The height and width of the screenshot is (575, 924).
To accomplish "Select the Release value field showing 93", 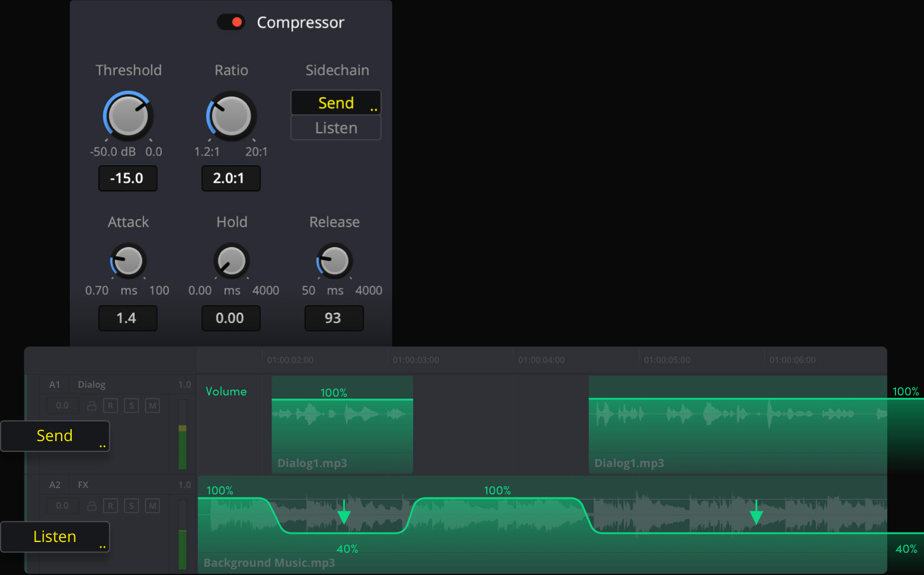I will pyautogui.click(x=334, y=318).
